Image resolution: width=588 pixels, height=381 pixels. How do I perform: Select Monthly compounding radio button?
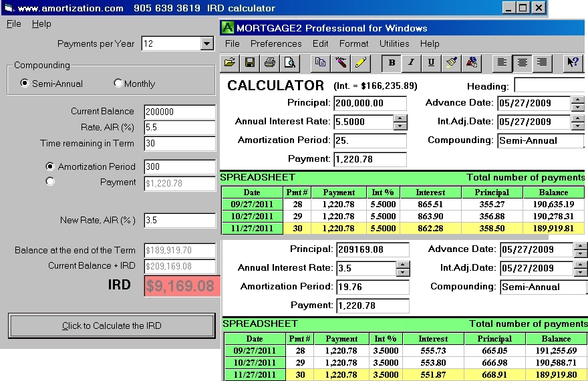118,84
